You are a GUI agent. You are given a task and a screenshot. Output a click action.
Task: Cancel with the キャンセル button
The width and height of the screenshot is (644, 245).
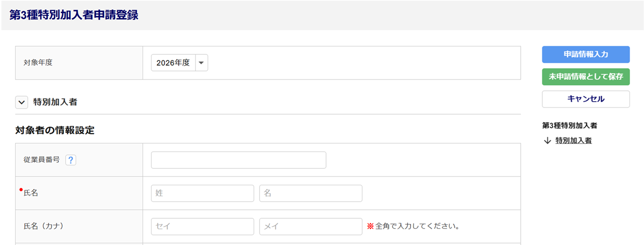586,99
